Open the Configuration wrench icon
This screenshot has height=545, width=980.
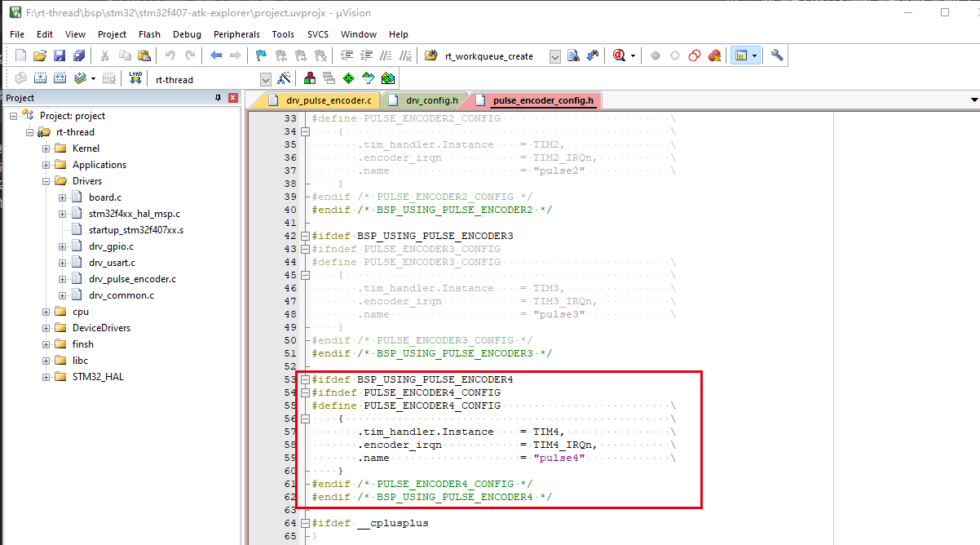[777, 55]
